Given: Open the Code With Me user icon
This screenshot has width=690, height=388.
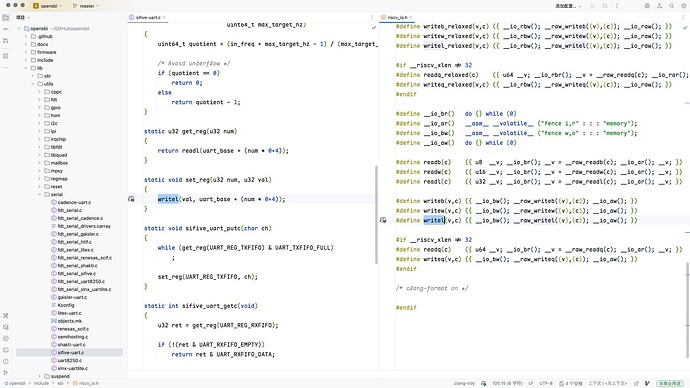Looking at the screenshot, I should [659, 6].
